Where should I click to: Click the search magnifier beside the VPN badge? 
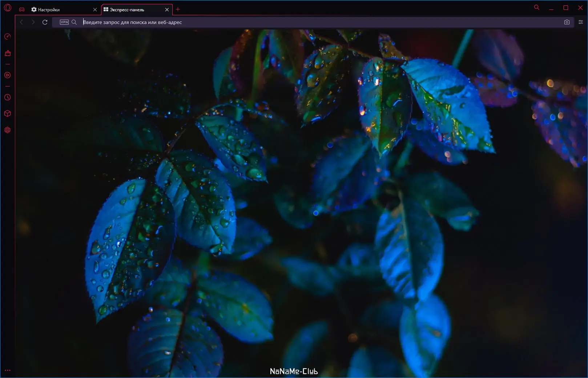[74, 22]
